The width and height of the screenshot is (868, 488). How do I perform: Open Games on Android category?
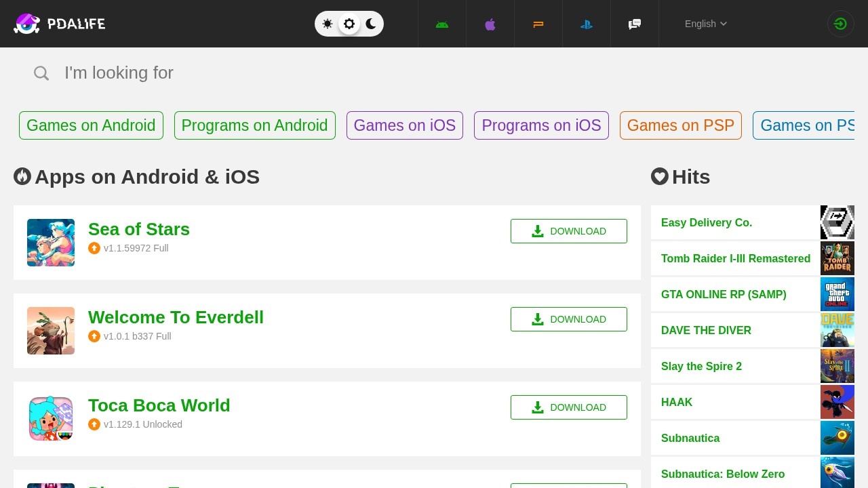(x=91, y=125)
